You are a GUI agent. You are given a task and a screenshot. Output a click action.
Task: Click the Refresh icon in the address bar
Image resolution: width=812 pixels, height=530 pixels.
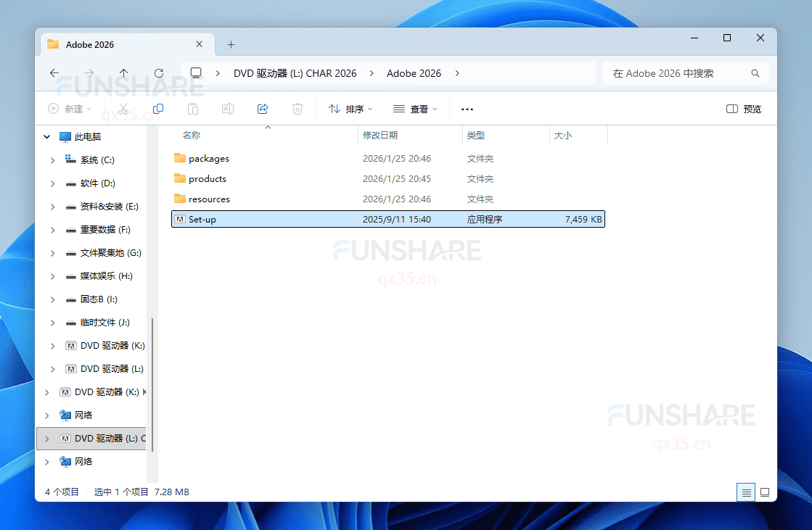pyautogui.click(x=159, y=73)
